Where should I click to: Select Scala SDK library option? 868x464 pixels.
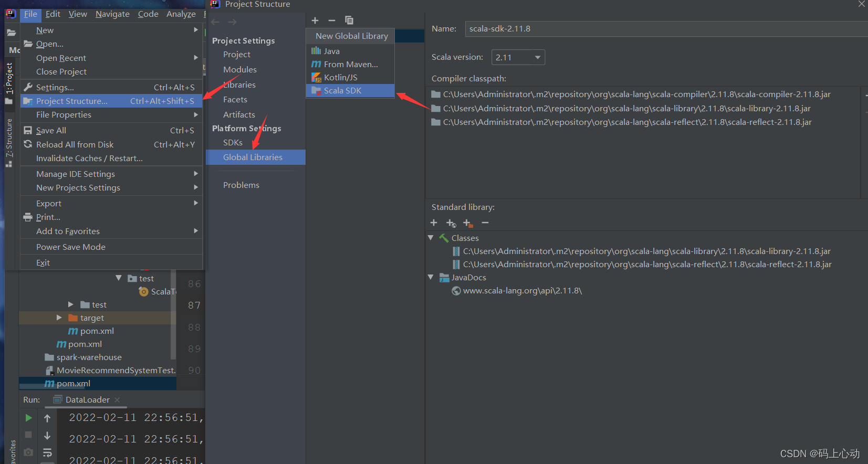(350, 90)
